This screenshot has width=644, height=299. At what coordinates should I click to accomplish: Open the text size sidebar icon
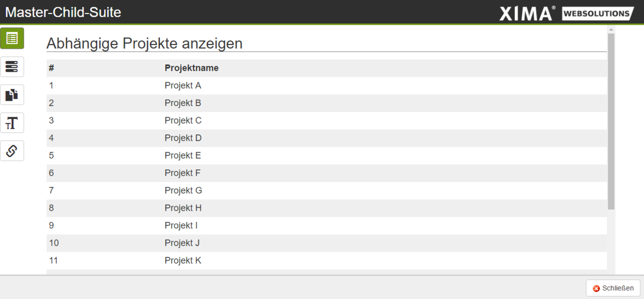(x=12, y=123)
